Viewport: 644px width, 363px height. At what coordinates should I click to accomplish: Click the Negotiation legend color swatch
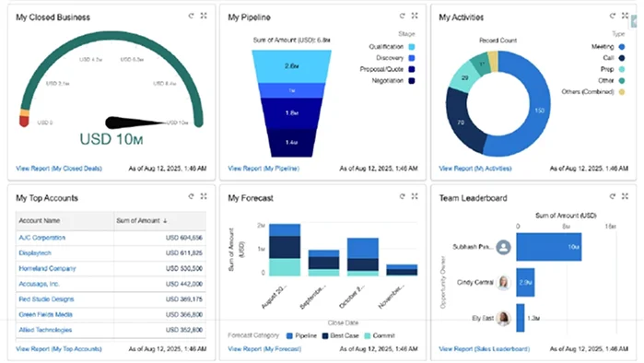tap(412, 81)
